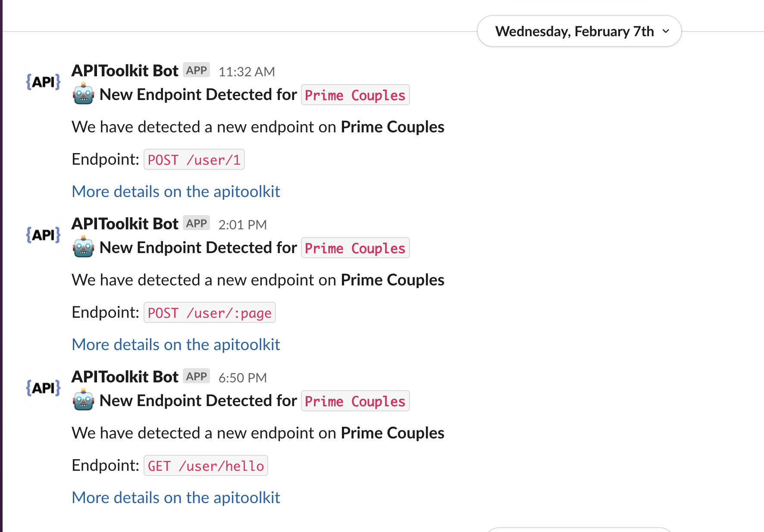Screen dimensions: 764x532
Task: Click the 11:32 AM timestamp
Action: coord(247,72)
